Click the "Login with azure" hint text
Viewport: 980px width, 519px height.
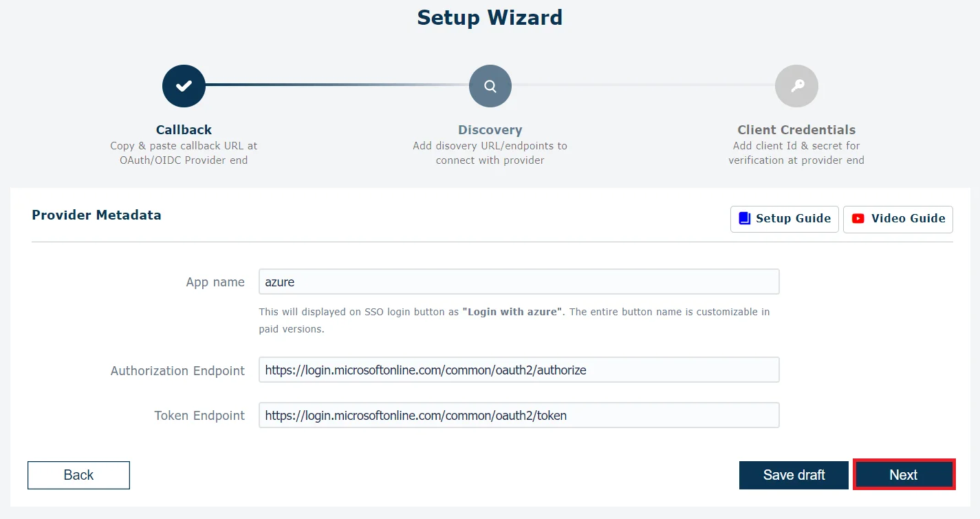[512, 312]
